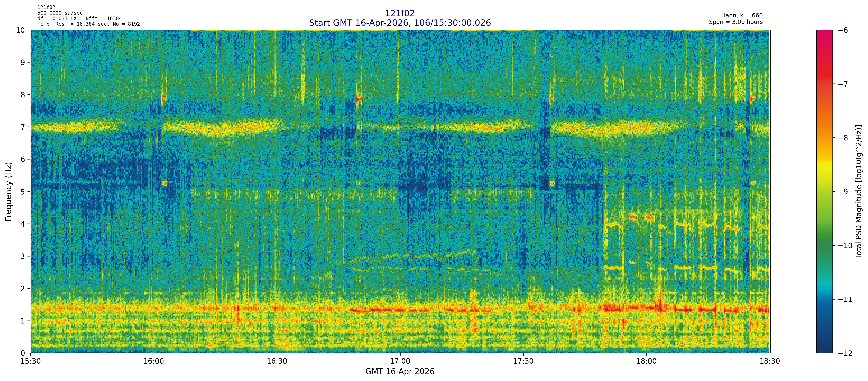Click the Span = 3.00 hours text
868x381 pixels.
(736, 22)
